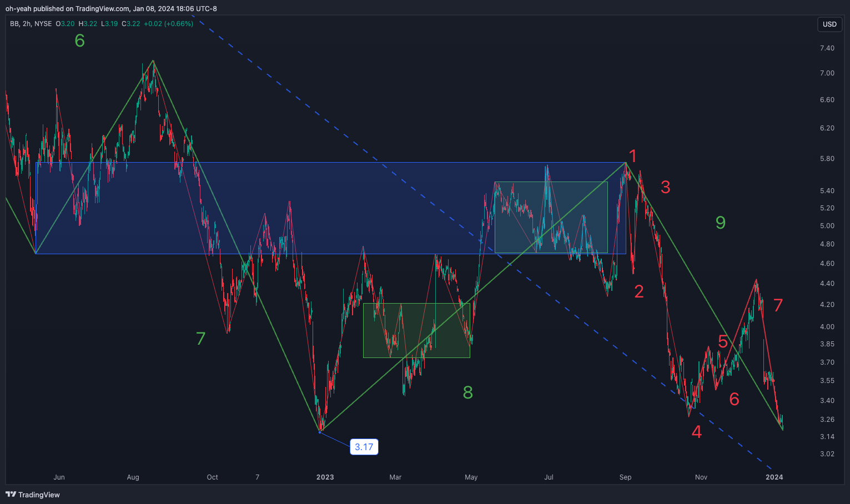Click the 2023 label on time axis

325,477
